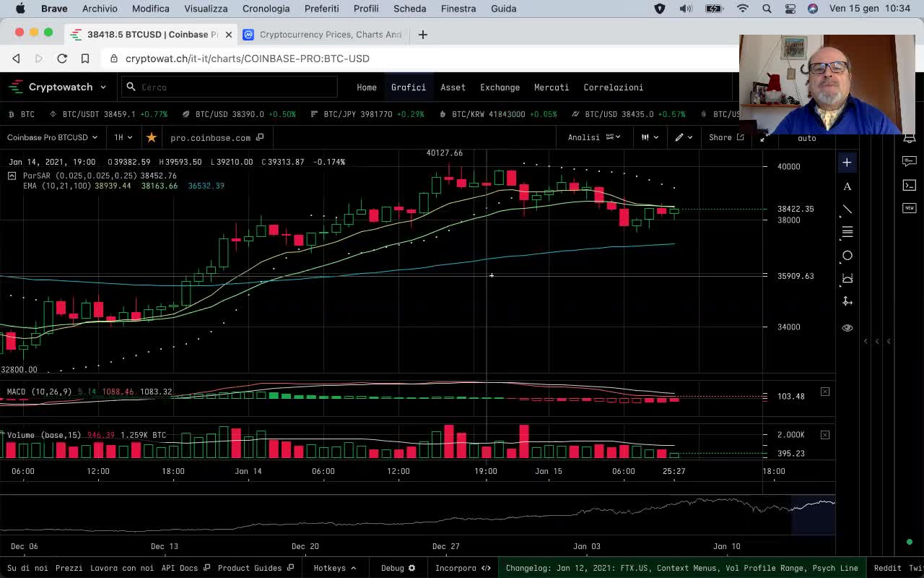This screenshot has height=578, width=924.
Task: Click the Brave shield menu bar icon
Action: [660, 9]
